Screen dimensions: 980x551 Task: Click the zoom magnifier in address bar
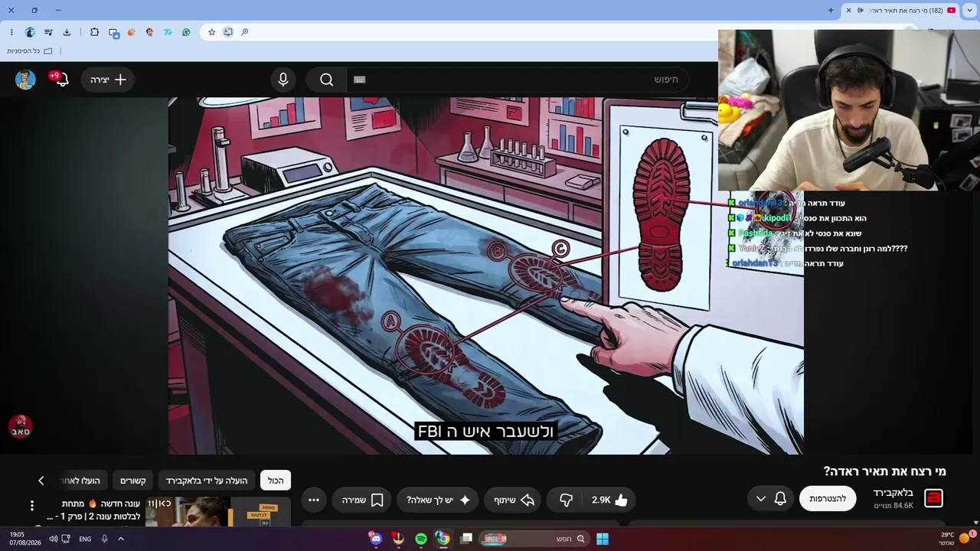click(245, 32)
